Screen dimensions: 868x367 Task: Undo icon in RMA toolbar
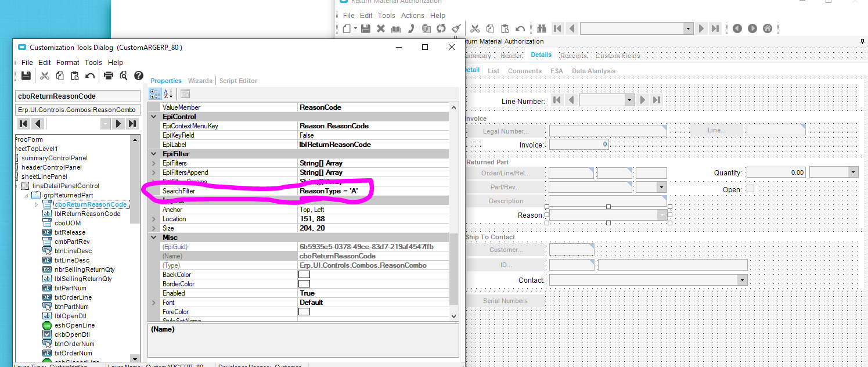tap(520, 28)
